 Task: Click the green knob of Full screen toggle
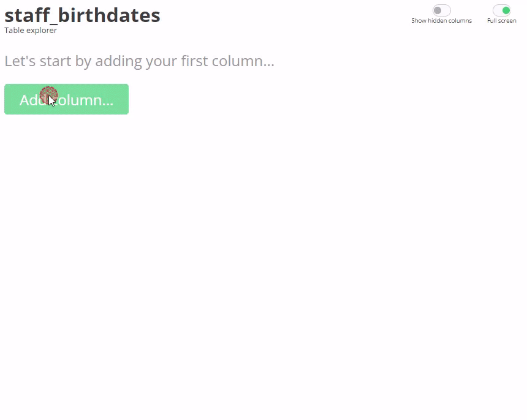[506, 10]
